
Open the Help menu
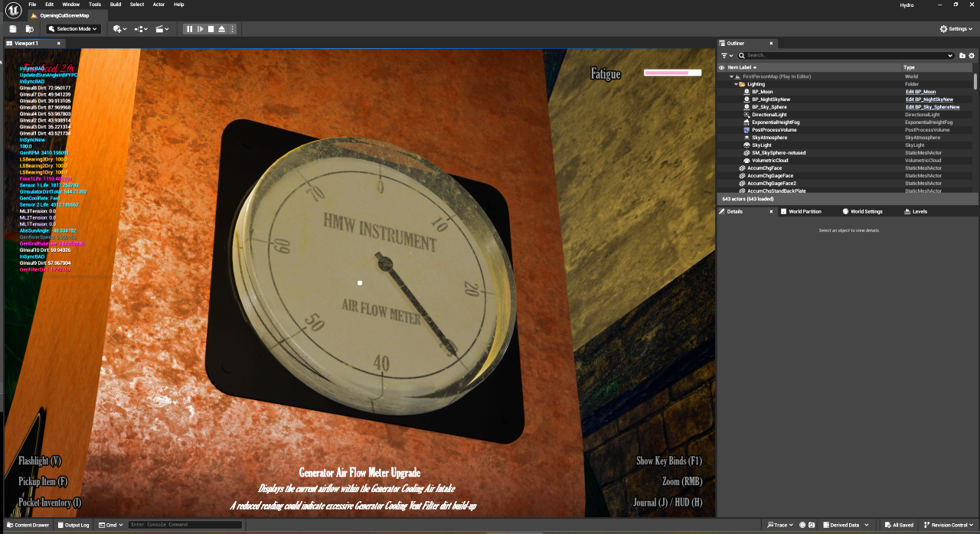[x=179, y=5]
